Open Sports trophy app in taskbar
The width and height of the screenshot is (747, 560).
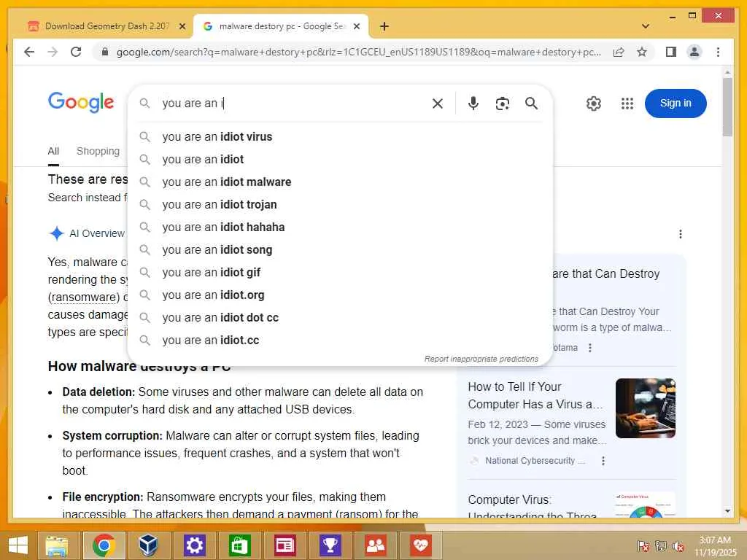click(330, 545)
